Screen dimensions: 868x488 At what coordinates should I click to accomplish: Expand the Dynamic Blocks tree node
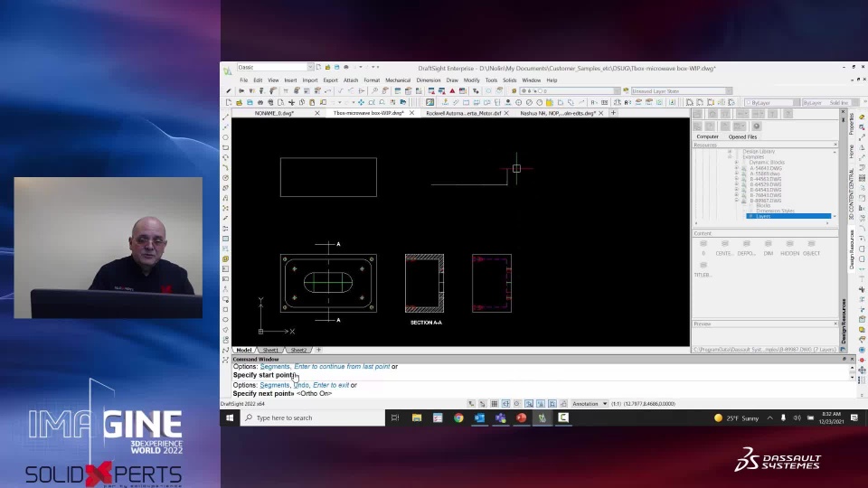point(736,162)
